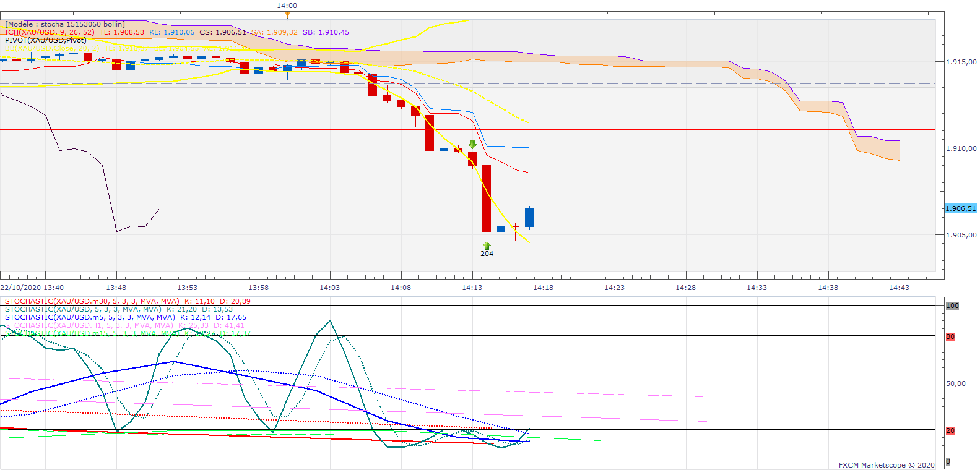
Task: Click the blue STOCHASTIC(XAU/USD.m5) indicator label
Action: 90,317
